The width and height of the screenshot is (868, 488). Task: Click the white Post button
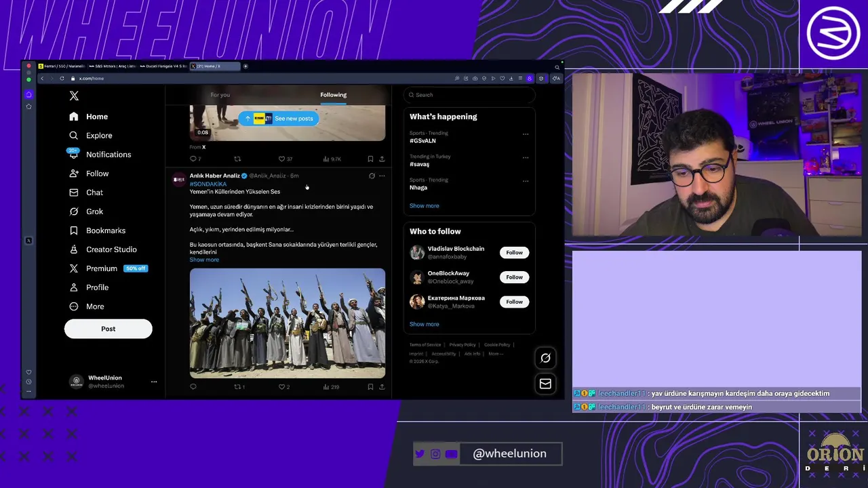point(108,329)
